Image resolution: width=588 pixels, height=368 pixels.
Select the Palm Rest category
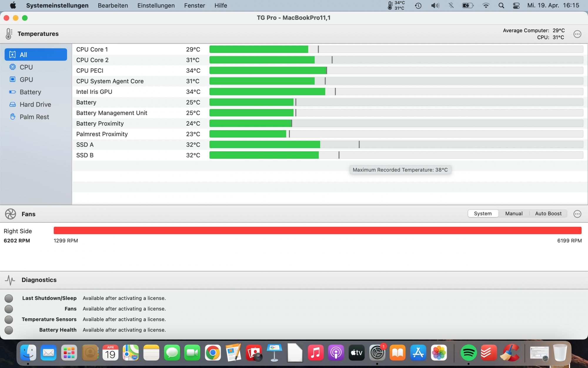tap(34, 117)
